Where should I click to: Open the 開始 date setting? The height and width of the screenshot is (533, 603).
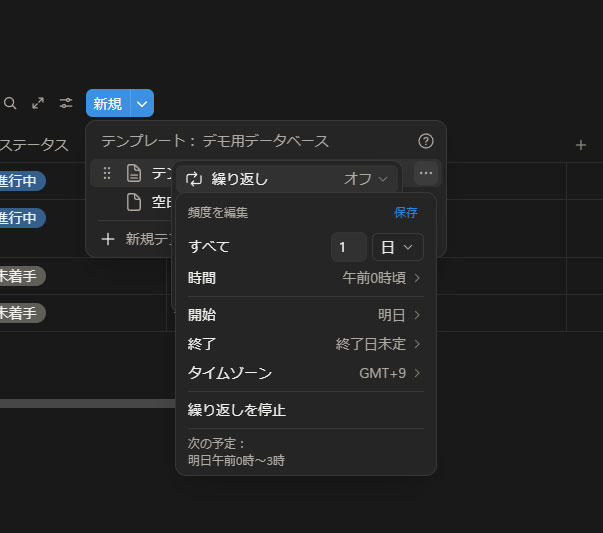305,315
